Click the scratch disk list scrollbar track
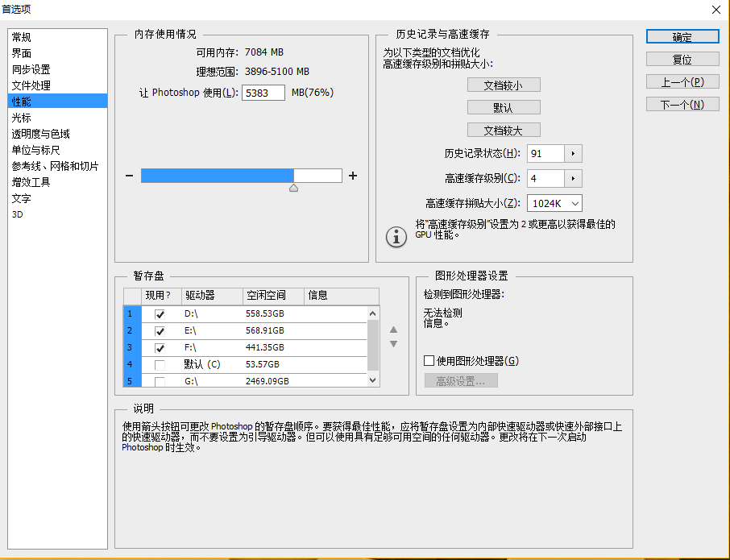 pos(372,346)
